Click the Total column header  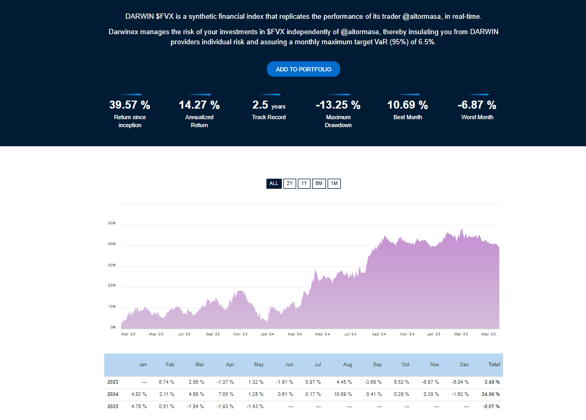[494, 364]
